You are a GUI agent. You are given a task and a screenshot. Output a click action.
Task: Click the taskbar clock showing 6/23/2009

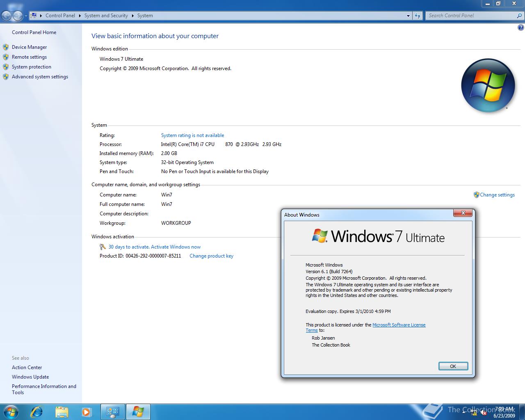(504, 412)
